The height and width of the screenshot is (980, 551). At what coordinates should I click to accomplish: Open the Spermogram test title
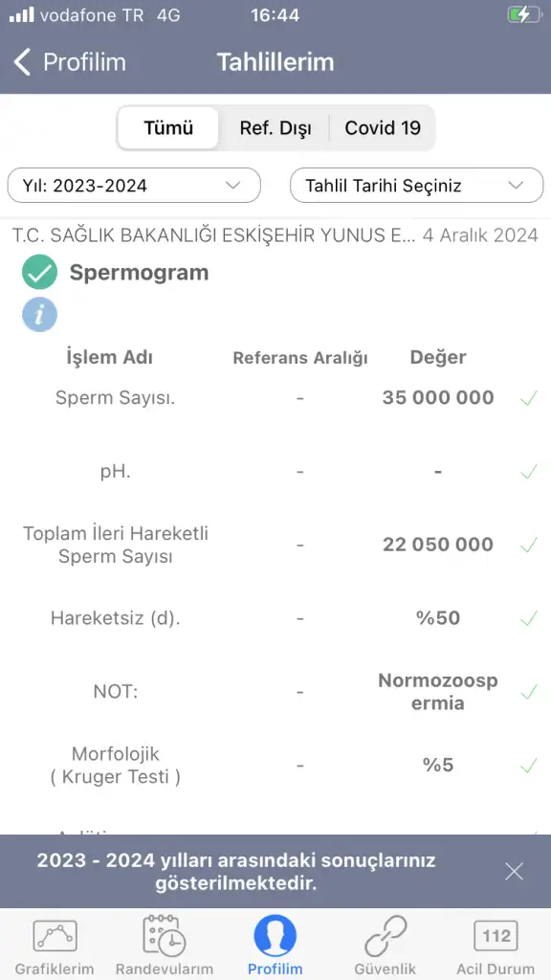point(139,273)
